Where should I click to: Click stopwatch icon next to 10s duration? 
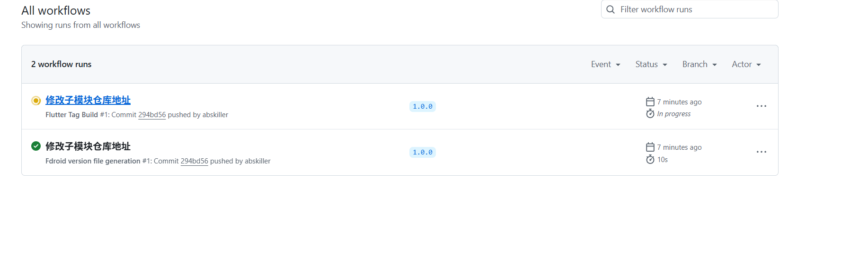coord(650,160)
